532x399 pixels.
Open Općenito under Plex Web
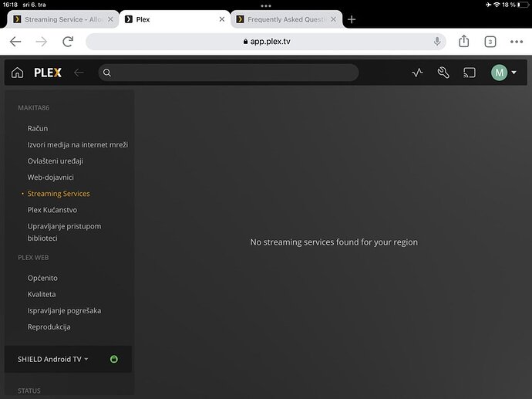point(42,278)
